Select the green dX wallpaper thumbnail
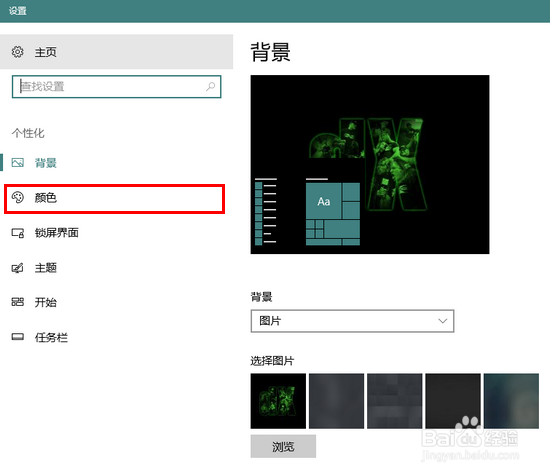The height and width of the screenshot is (474, 550). [278, 401]
